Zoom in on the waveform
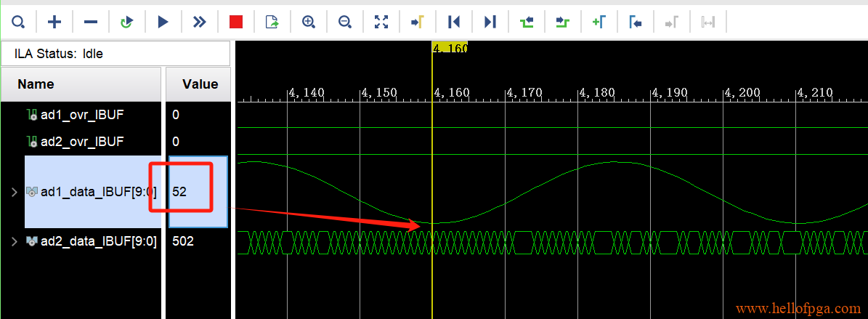This screenshot has height=319, width=868. click(309, 22)
